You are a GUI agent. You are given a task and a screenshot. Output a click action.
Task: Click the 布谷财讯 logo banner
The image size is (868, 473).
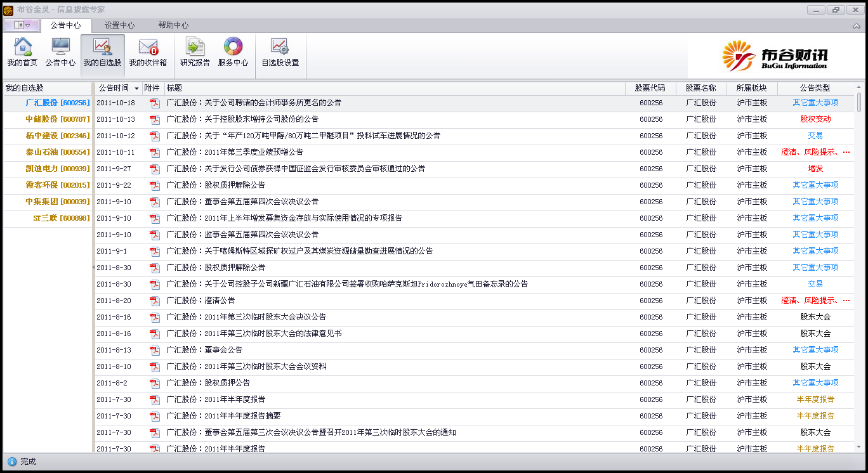click(x=775, y=56)
